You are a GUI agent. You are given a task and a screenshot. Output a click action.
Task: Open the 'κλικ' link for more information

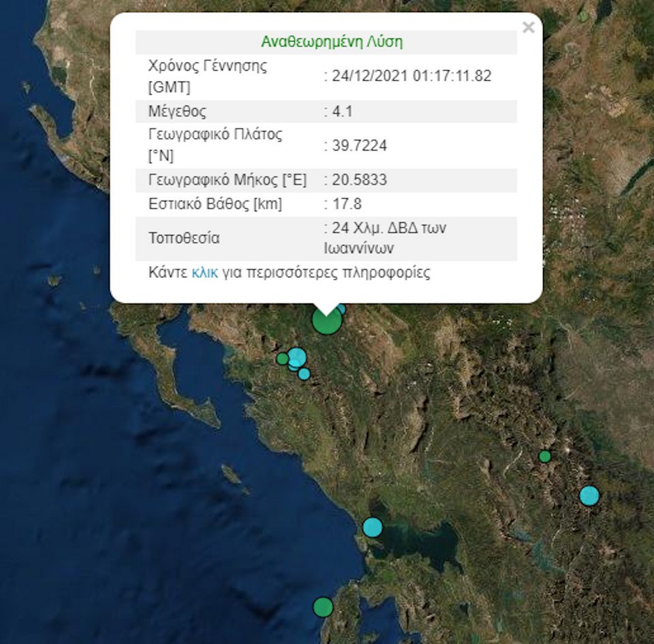tap(204, 273)
